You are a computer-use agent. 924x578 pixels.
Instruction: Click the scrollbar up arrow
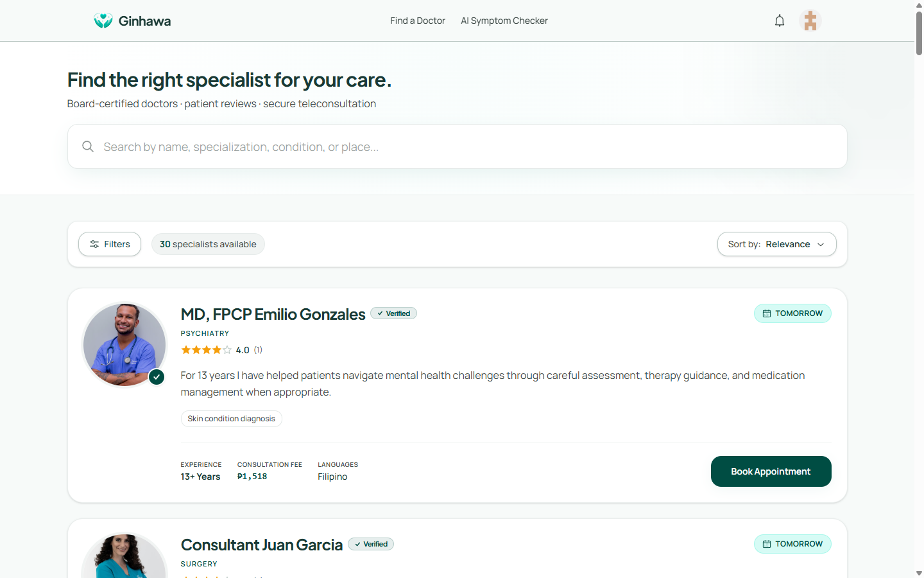(919, 4)
